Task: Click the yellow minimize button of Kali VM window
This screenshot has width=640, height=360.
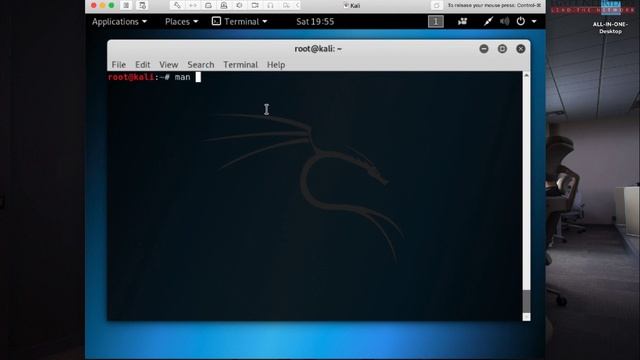Action: tap(102, 5)
